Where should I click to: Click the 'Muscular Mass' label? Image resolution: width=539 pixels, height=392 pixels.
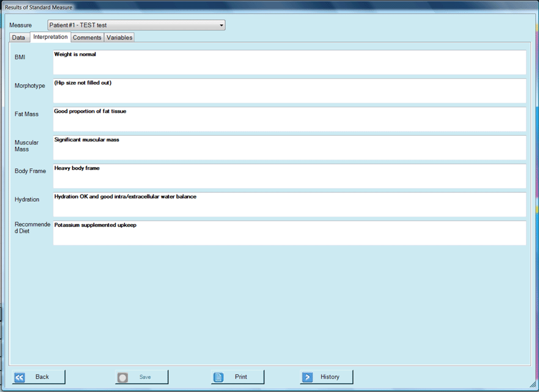point(26,146)
